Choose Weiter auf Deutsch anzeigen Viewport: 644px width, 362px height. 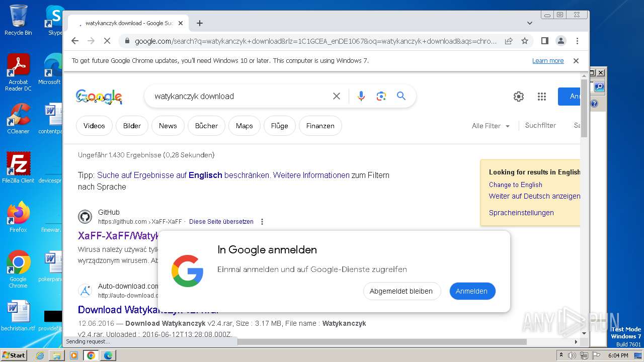click(534, 197)
